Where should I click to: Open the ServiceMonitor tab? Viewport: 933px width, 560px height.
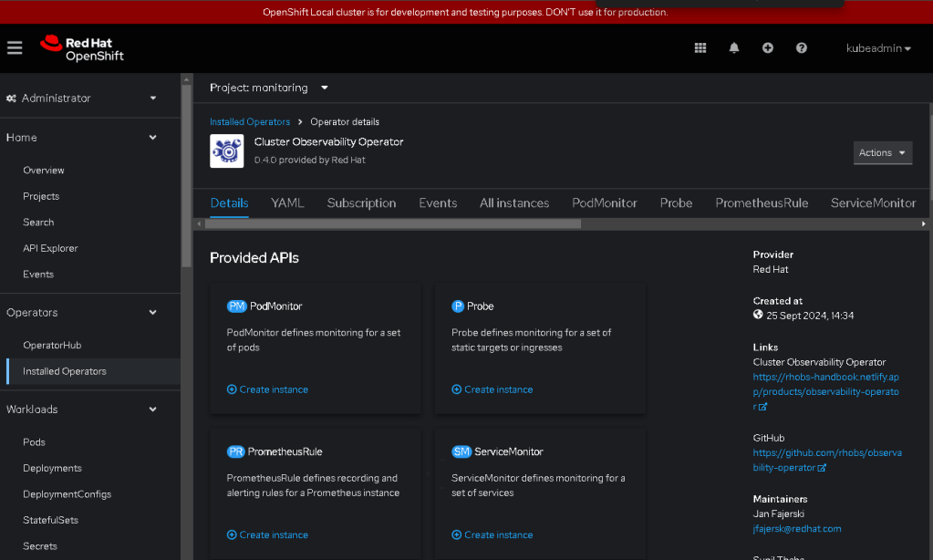pyautogui.click(x=873, y=203)
